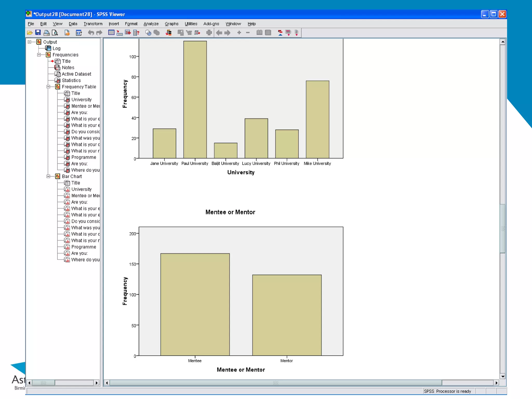Click the outline pane's right scroll arrow

click(x=97, y=383)
